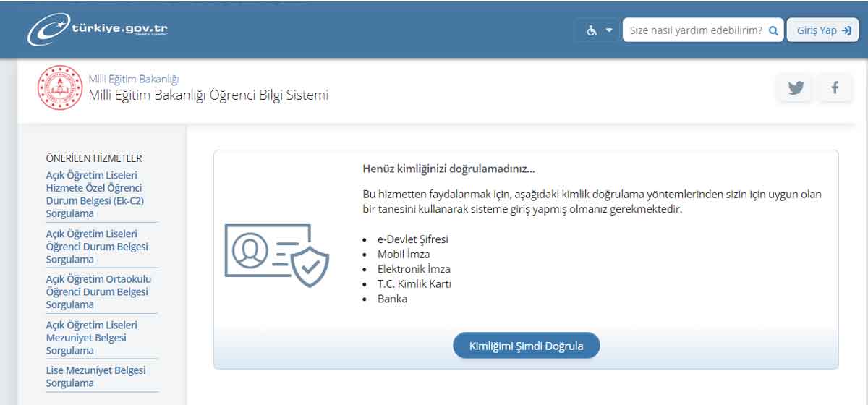The height and width of the screenshot is (405, 868).
Task: Open Açık Öğretim Ortaokulu Öğrenci Durum Belgesi
Action: point(98,291)
